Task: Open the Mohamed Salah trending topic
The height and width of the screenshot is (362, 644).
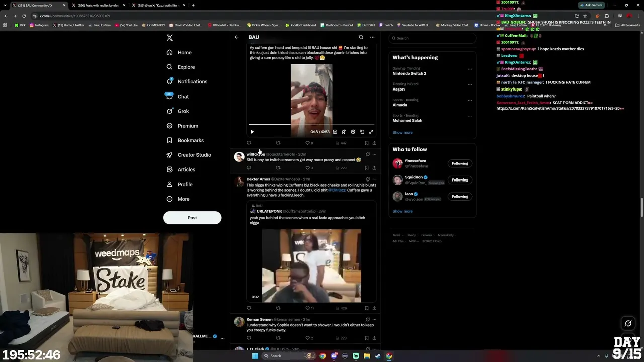Action: (x=408, y=121)
